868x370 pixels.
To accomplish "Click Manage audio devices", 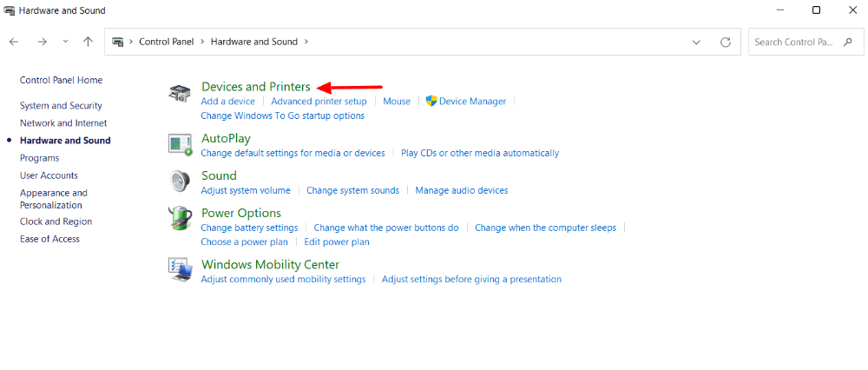I will pos(462,190).
